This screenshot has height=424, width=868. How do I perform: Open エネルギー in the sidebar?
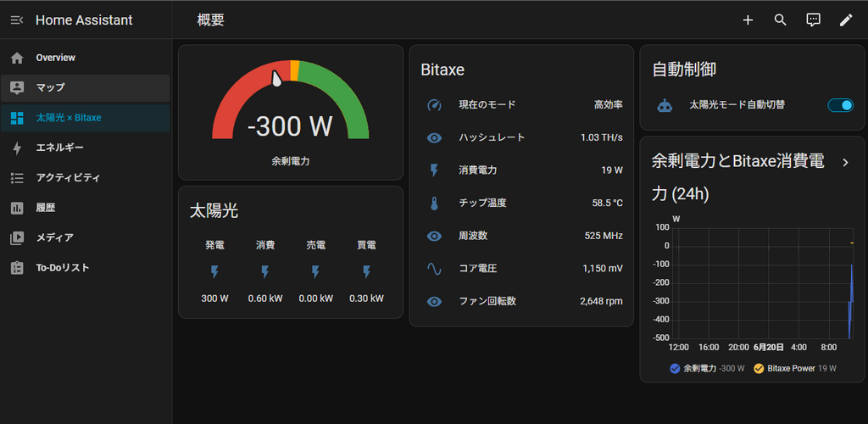coord(86,148)
